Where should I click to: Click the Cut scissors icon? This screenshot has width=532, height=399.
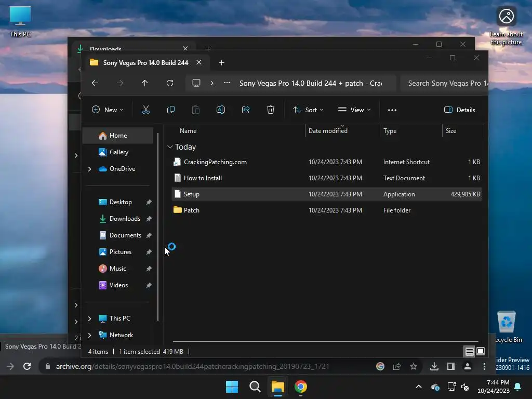point(145,110)
